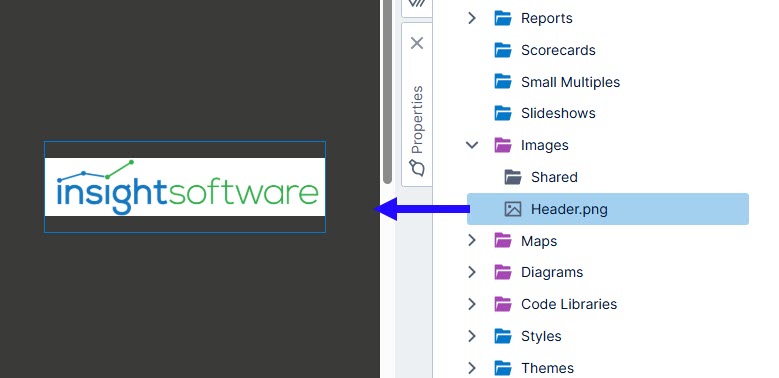Click the Properties paintbrush icon
This screenshot has height=378, width=779.
(x=417, y=168)
